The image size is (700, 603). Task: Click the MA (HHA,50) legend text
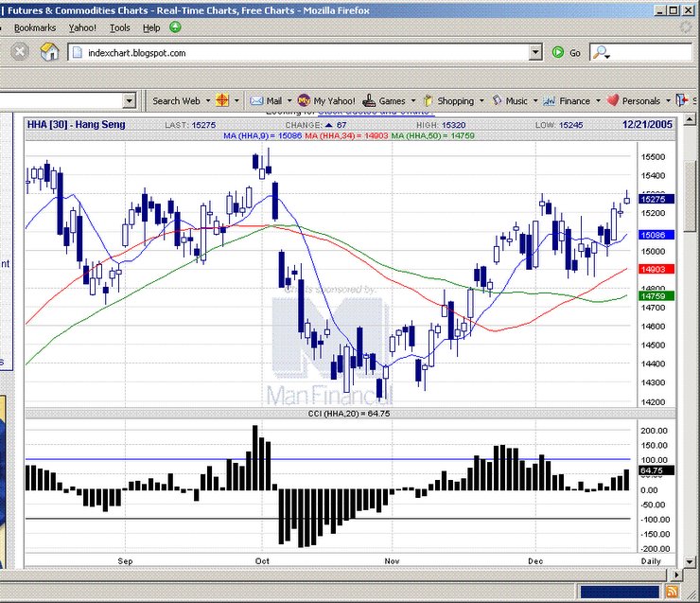click(x=432, y=135)
